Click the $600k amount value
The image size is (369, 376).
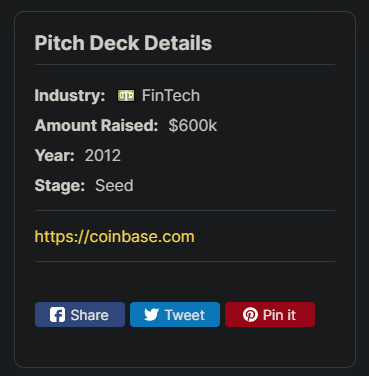pyautogui.click(x=193, y=126)
